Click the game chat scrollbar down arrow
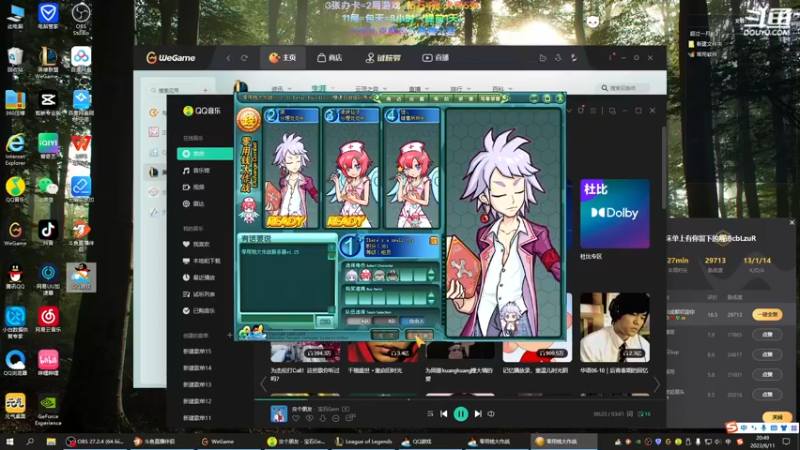 tap(332, 309)
